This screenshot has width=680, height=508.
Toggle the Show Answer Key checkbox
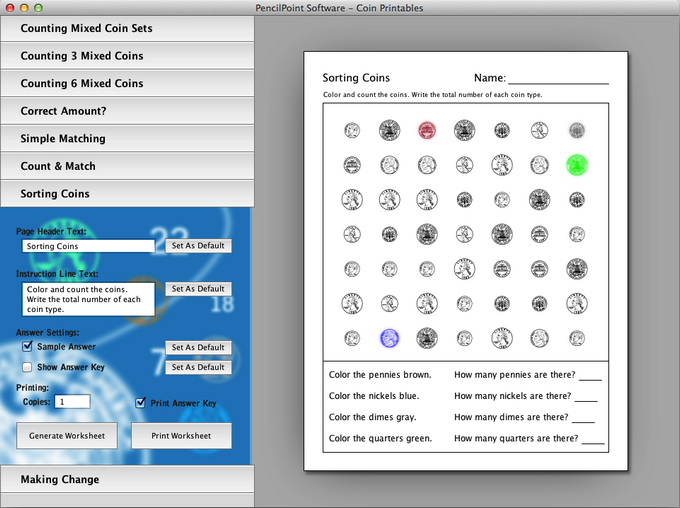(27, 367)
